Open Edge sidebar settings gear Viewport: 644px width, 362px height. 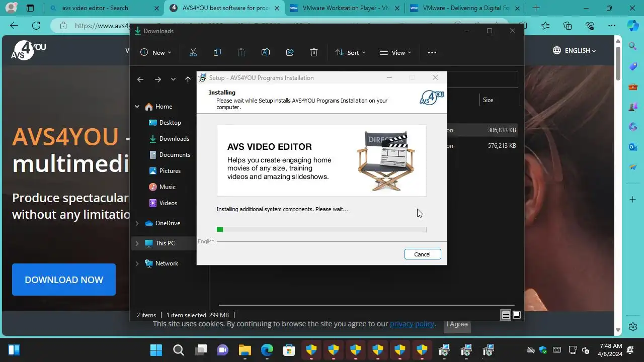633,327
